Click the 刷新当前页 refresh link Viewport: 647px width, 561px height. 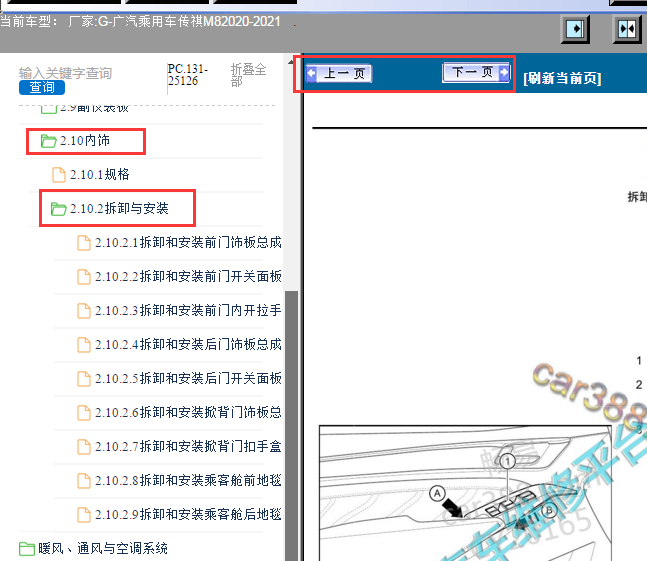[x=562, y=78]
